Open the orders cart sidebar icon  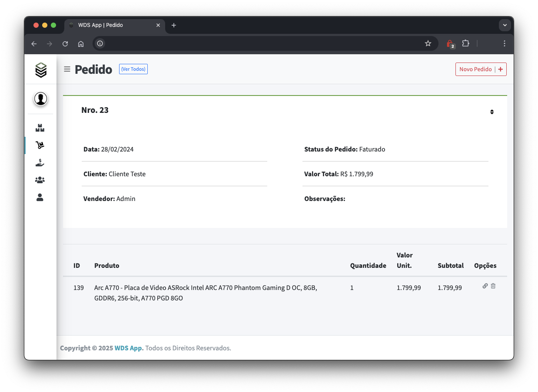[40, 145]
